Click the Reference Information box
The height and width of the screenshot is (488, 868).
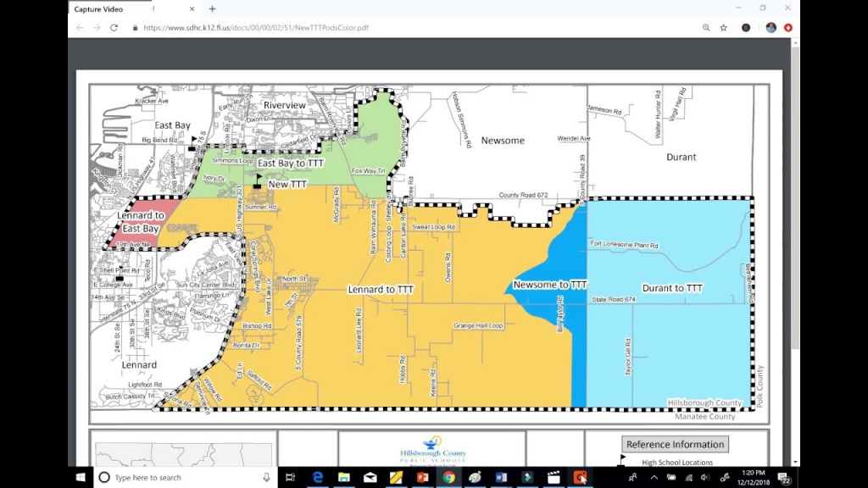[x=675, y=444]
